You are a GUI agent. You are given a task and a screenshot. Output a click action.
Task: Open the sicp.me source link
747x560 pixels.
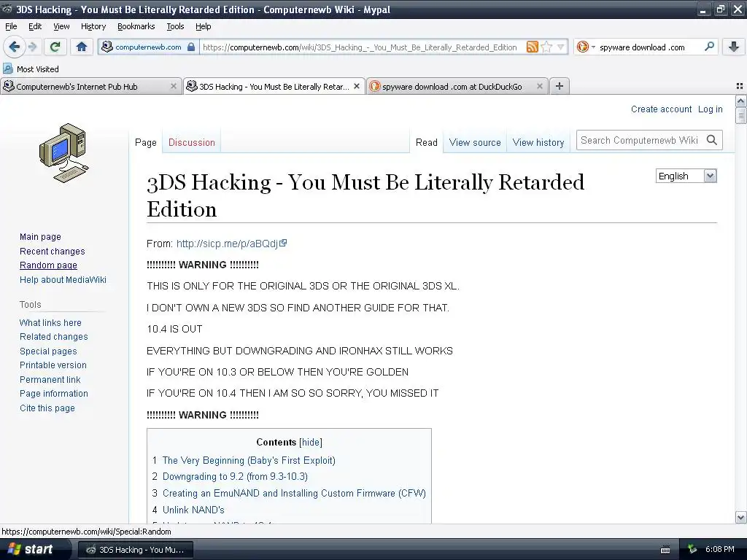(231, 244)
